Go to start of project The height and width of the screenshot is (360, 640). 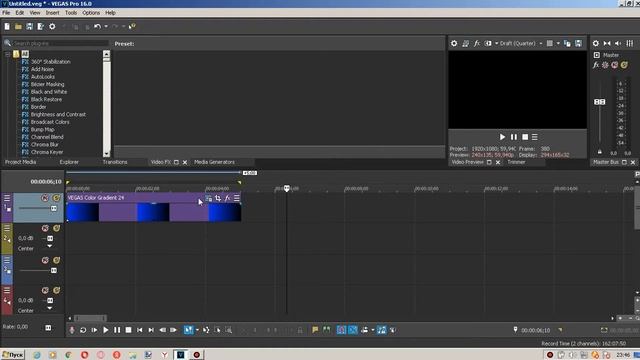click(140, 330)
